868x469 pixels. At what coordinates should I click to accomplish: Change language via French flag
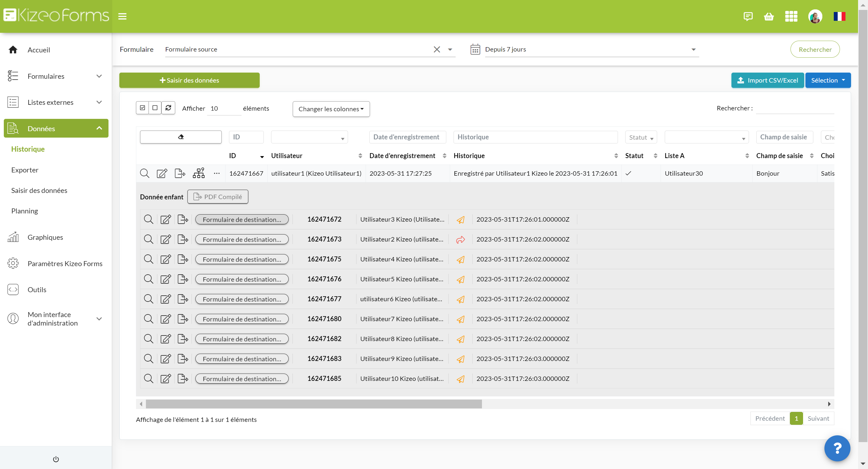click(839, 16)
